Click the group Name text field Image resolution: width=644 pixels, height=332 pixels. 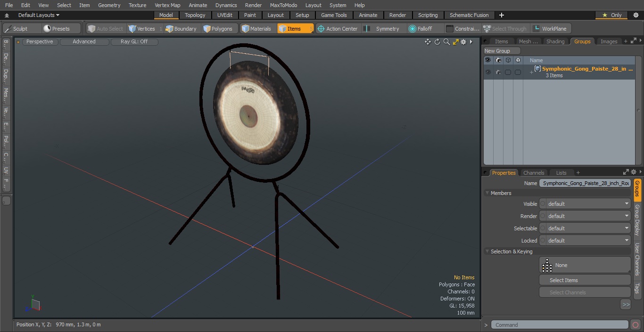[x=585, y=183]
